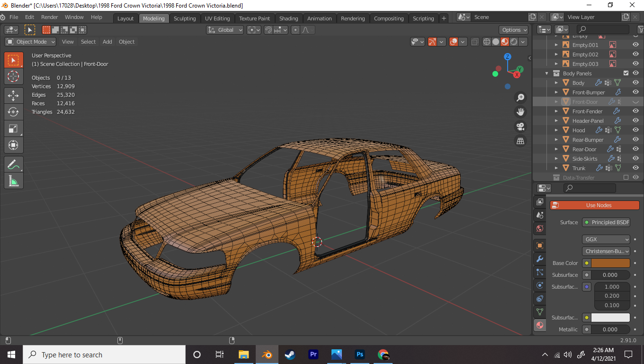
Task: Open the Modifiers wrench properties tab
Action: pos(539,259)
